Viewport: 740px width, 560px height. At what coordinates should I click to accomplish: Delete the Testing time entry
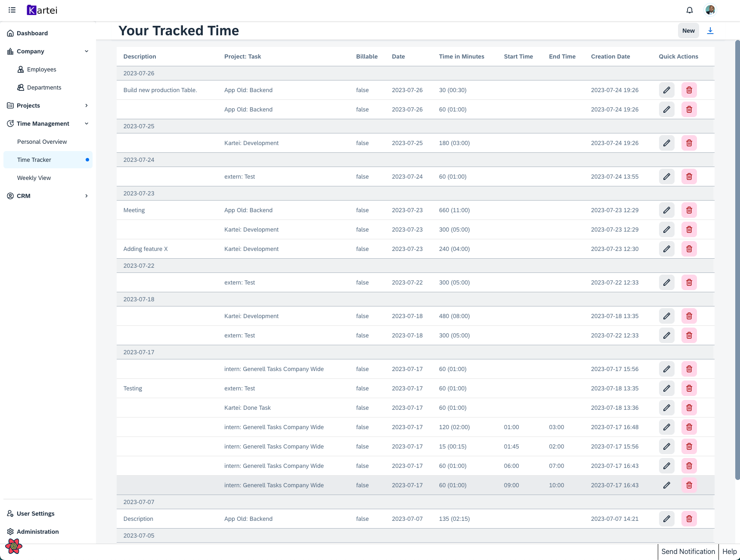689,388
